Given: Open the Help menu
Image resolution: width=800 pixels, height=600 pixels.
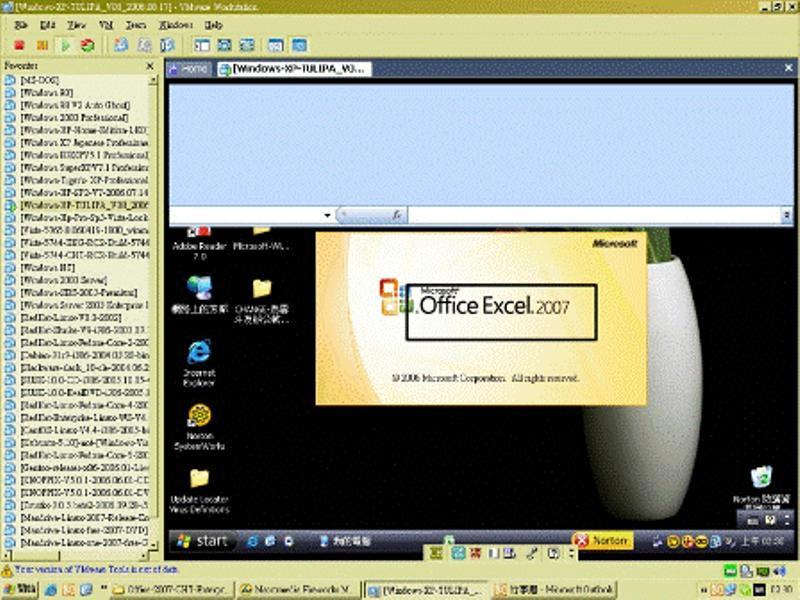Looking at the screenshot, I should (x=213, y=24).
